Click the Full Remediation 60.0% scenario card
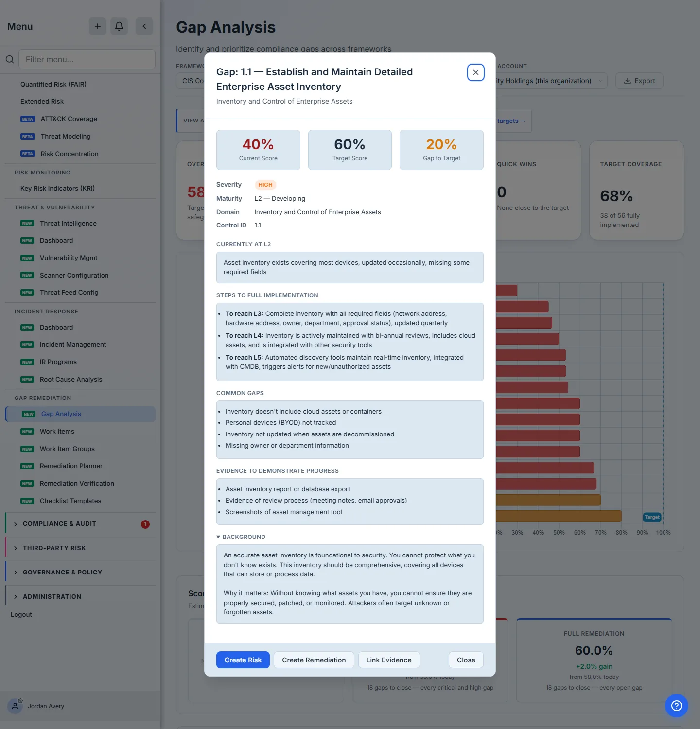The height and width of the screenshot is (729, 700). 594,660
